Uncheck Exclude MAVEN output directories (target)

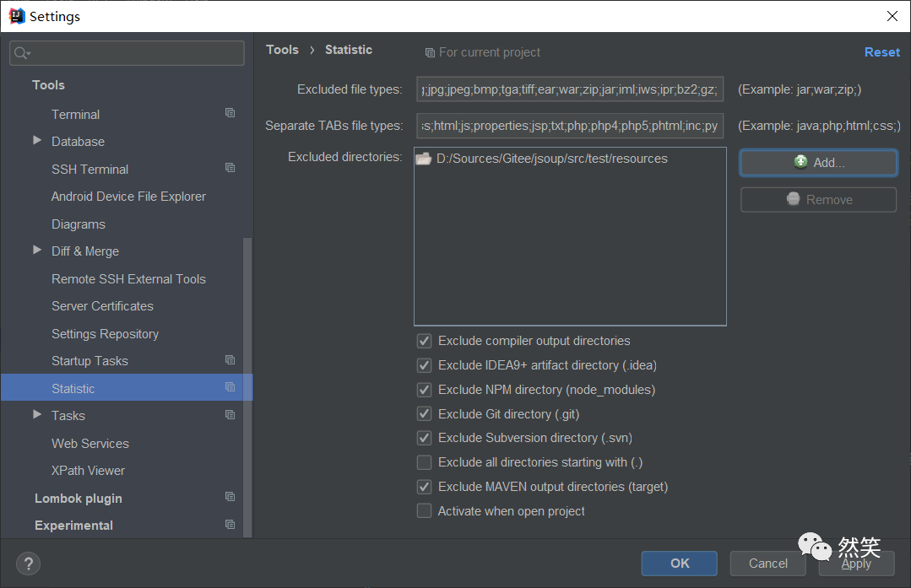pyautogui.click(x=424, y=487)
